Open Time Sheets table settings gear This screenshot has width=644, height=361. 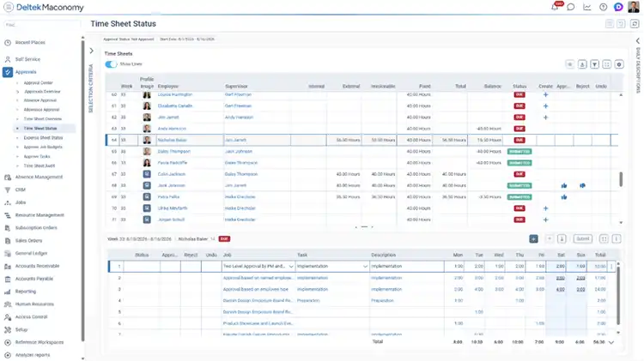tap(619, 64)
